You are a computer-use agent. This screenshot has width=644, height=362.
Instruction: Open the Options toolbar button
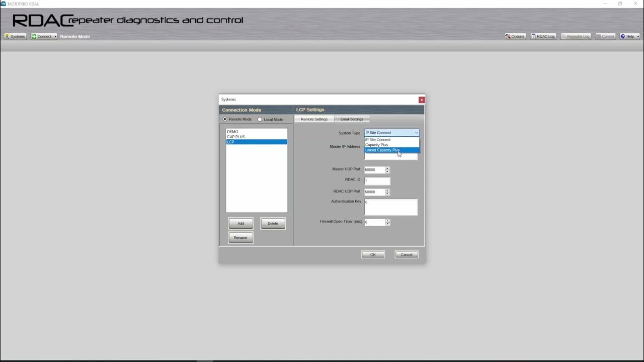click(515, 36)
